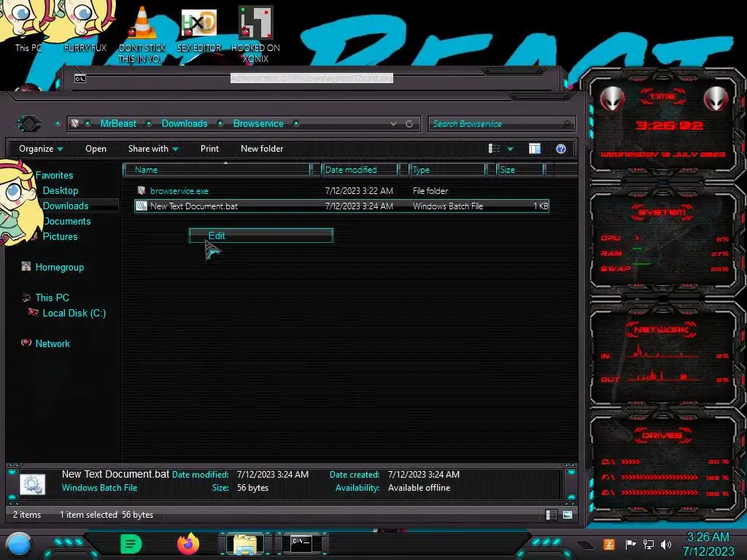
Task: Click the widget TIME clock display
Action: (x=669, y=125)
